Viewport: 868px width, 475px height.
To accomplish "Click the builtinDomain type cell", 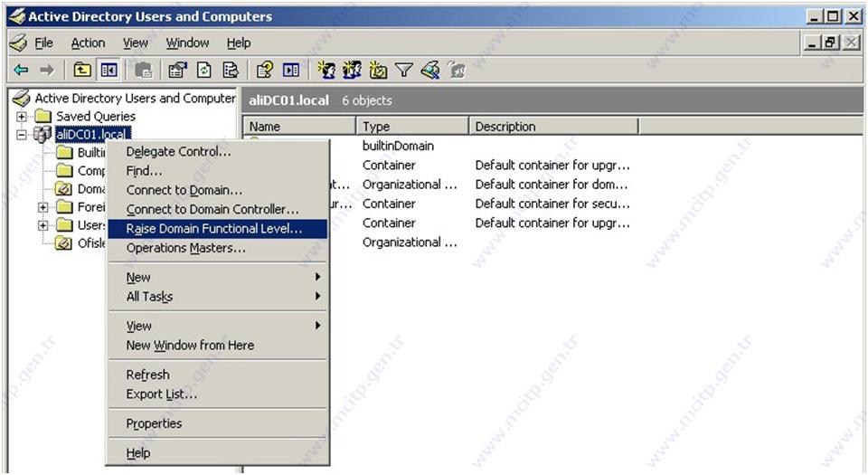I will click(x=398, y=147).
